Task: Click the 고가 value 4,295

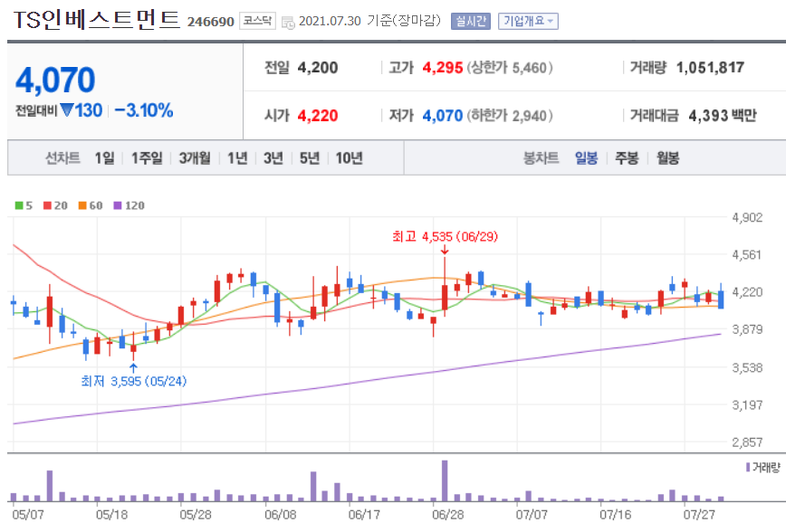Action: tap(443, 68)
